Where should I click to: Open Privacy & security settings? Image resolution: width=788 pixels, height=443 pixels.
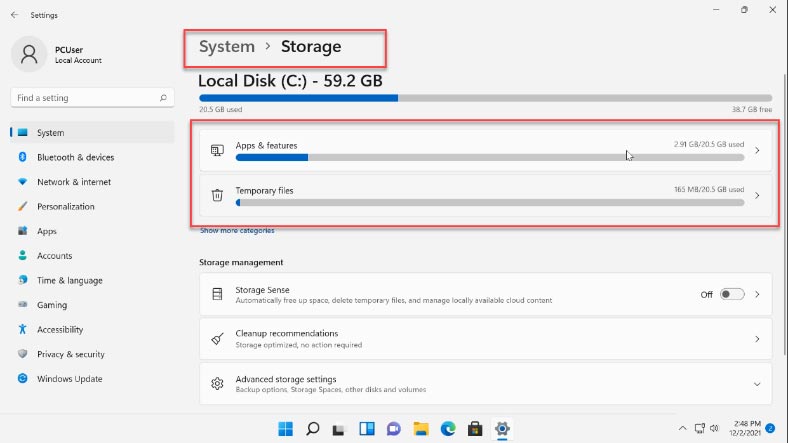[92, 354]
